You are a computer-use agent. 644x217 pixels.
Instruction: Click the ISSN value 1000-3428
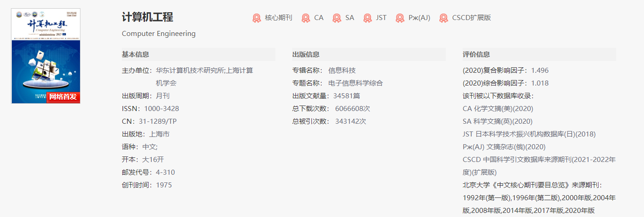click(x=162, y=109)
